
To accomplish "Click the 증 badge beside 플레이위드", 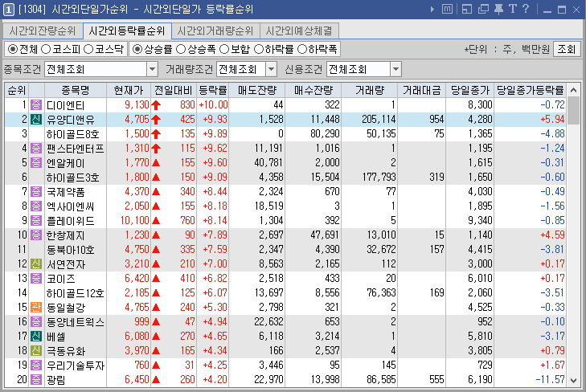I will coord(36,221).
